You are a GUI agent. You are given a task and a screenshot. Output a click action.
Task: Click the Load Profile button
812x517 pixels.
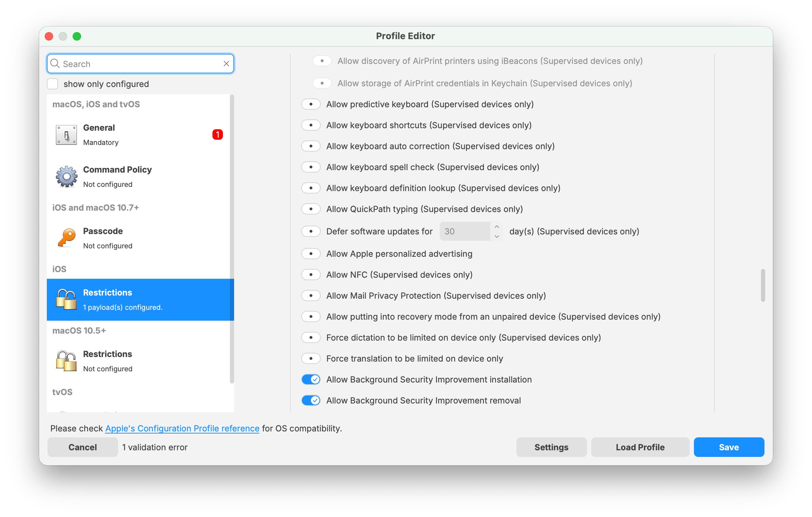coord(640,447)
